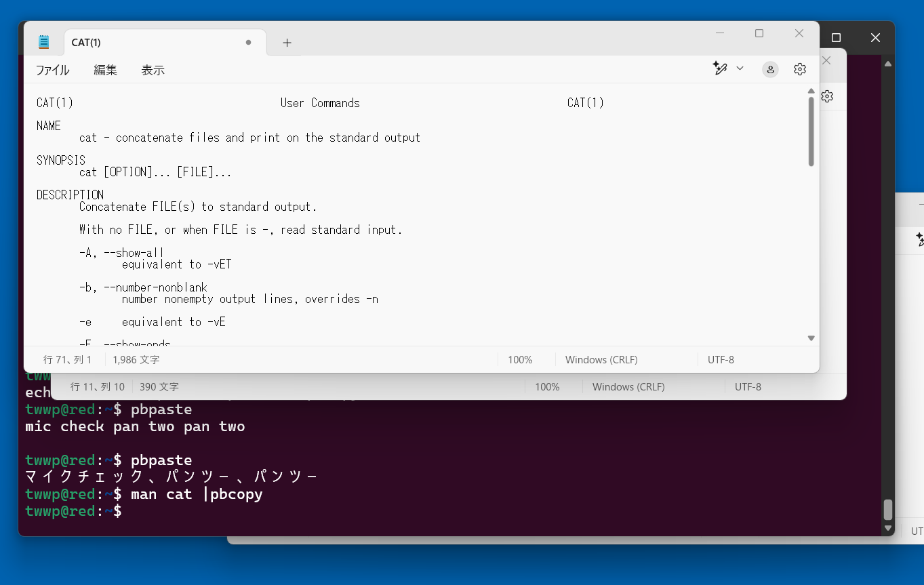Screen dimensions: 924x585
Task: Click the Notepad scrollbar up arrow
Action: 811,91
